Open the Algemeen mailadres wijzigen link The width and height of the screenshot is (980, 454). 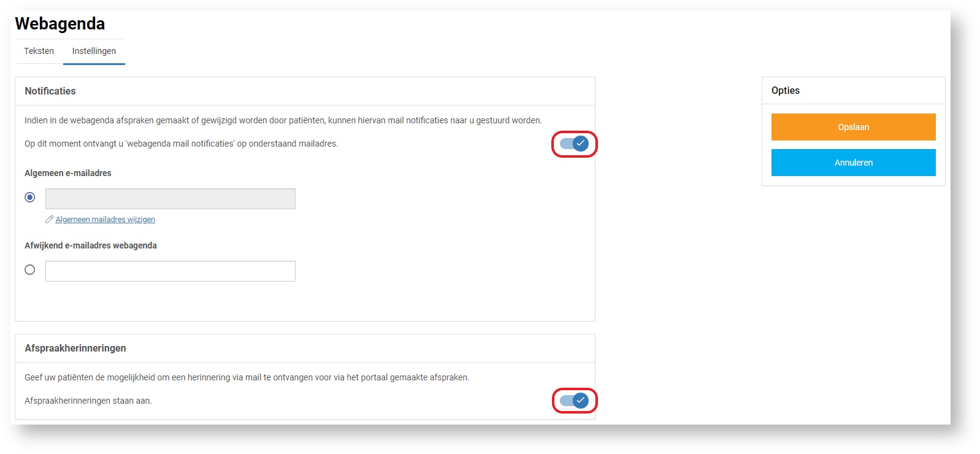point(105,220)
